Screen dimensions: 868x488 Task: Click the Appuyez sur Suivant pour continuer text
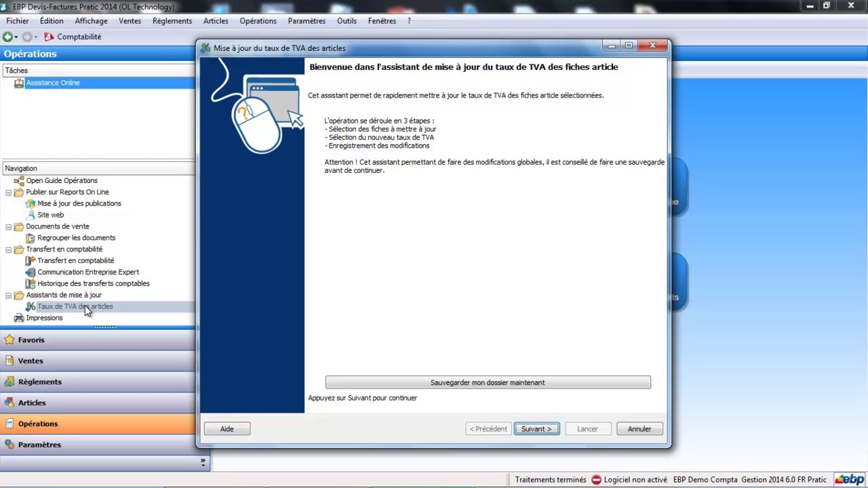pyautogui.click(x=363, y=398)
